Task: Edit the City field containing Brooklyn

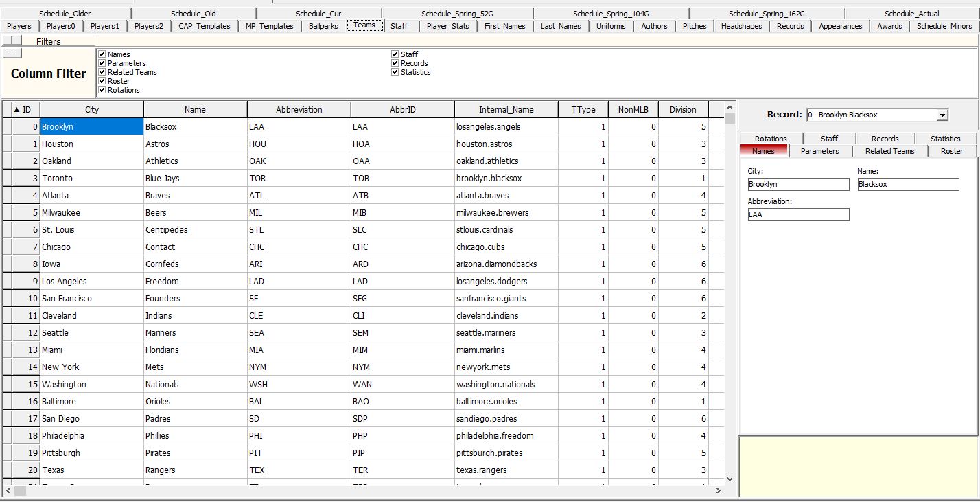Action: tap(798, 184)
